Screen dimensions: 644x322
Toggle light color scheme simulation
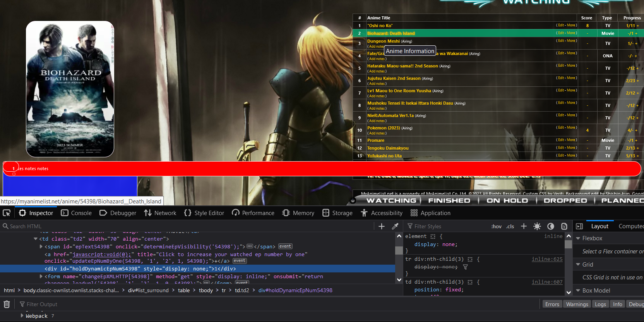click(537, 226)
